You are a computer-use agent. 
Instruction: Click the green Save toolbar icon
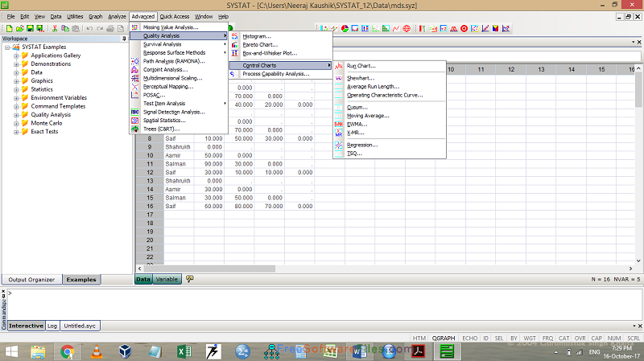(30, 28)
